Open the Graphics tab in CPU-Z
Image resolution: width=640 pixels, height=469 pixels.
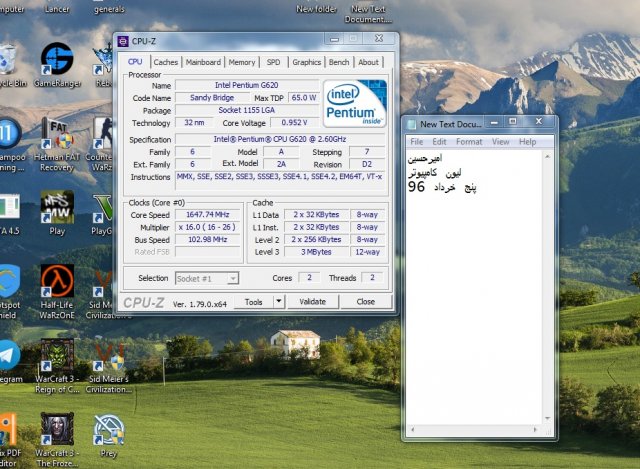pyautogui.click(x=306, y=62)
